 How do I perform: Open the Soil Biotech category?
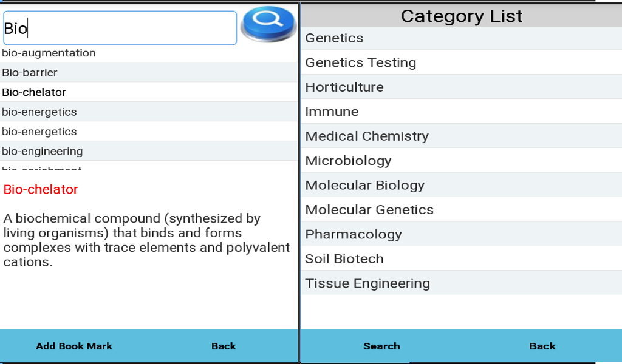pos(344,258)
